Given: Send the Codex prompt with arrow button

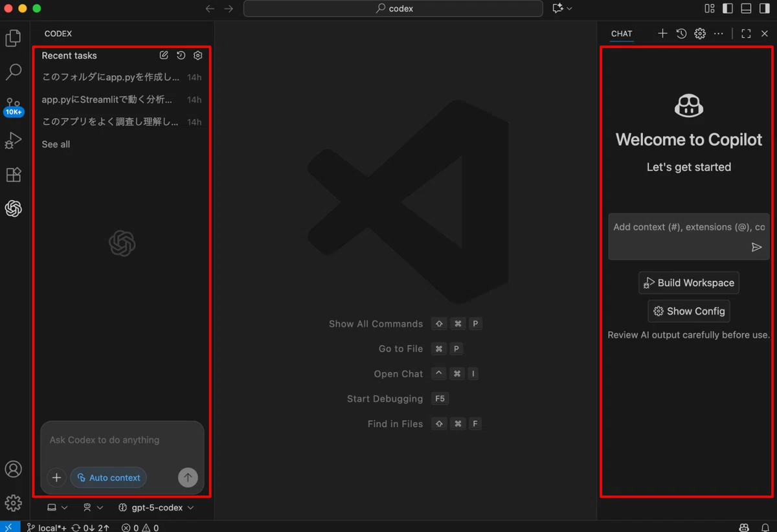Looking at the screenshot, I should [x=188, y=478].
